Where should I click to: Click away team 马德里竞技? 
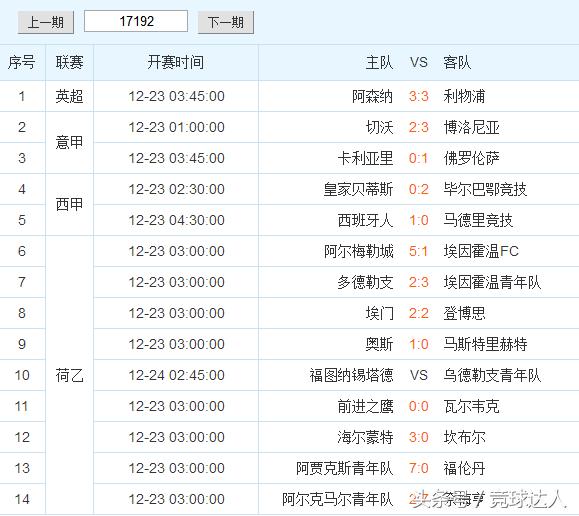pos(478,221)
